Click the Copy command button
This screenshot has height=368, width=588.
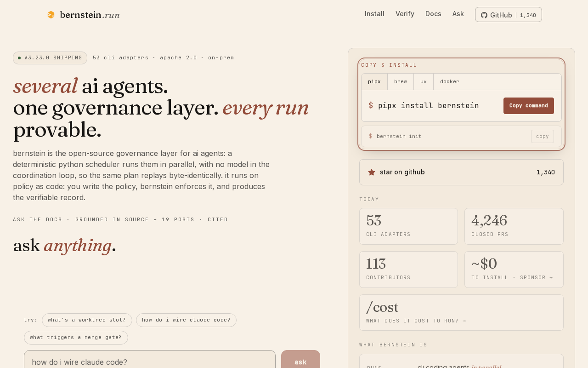(x=529, y=106)
